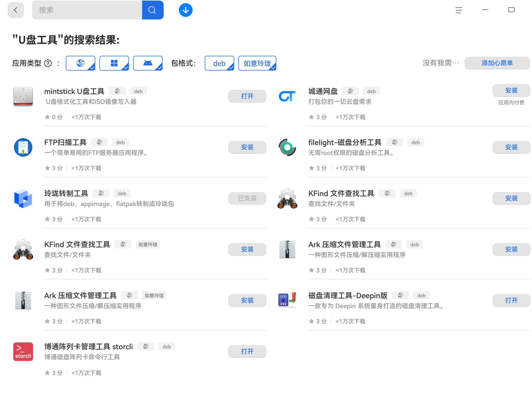The image size is (532, 409).
Task: Click 安装 to install 城通网盘
Action: pyautogui.click(x=511, y=91)
